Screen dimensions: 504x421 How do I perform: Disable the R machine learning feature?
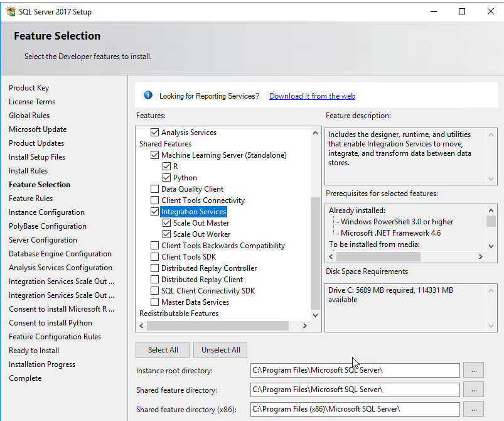coord(166,166)
